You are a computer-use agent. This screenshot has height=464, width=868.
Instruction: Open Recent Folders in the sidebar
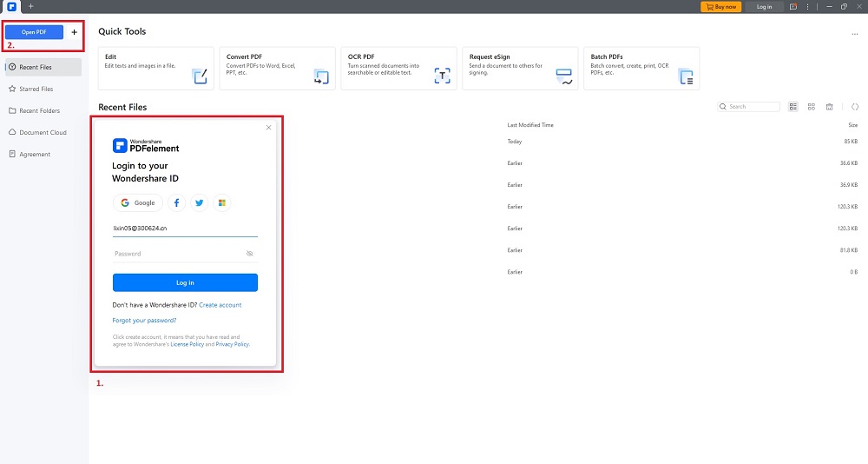43,110
